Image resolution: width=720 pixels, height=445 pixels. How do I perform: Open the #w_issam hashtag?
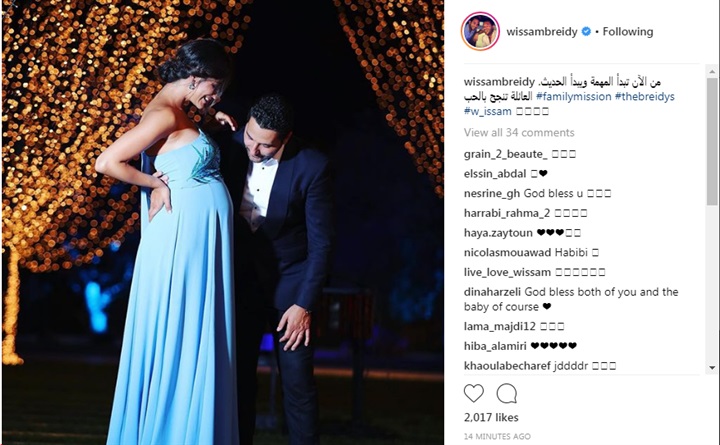coord(487,111)
